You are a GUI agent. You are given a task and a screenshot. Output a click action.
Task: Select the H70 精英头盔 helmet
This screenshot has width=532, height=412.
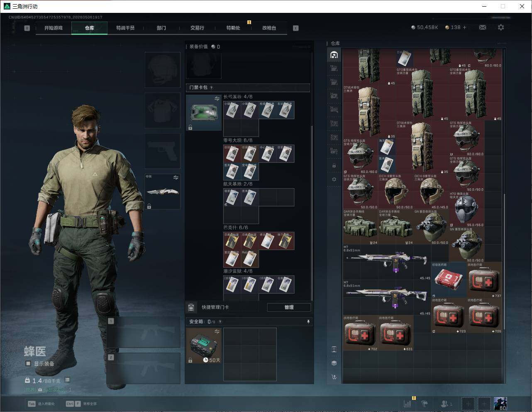point(466,209)
